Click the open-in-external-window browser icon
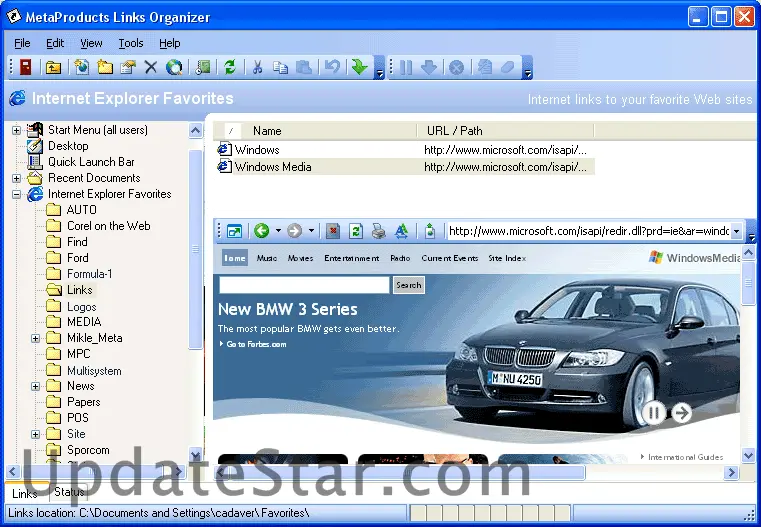The width and height of the screenshot is (761, 527). (x=234, y=231)
